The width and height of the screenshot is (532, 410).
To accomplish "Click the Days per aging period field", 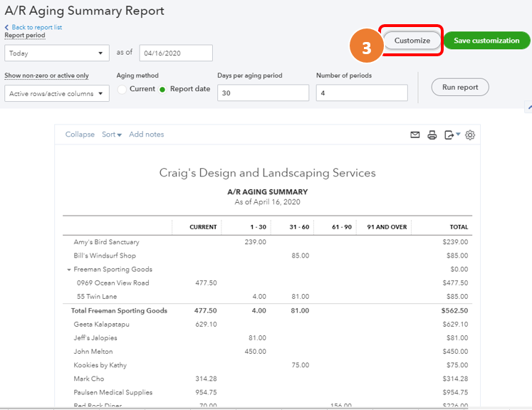I will pos(263,93).
